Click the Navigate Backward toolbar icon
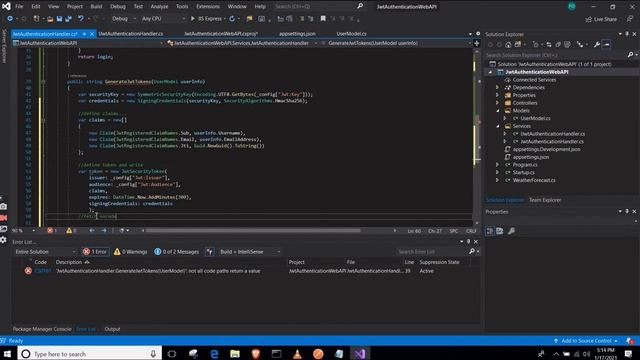The image size is (640, 360). click(10, 19)
